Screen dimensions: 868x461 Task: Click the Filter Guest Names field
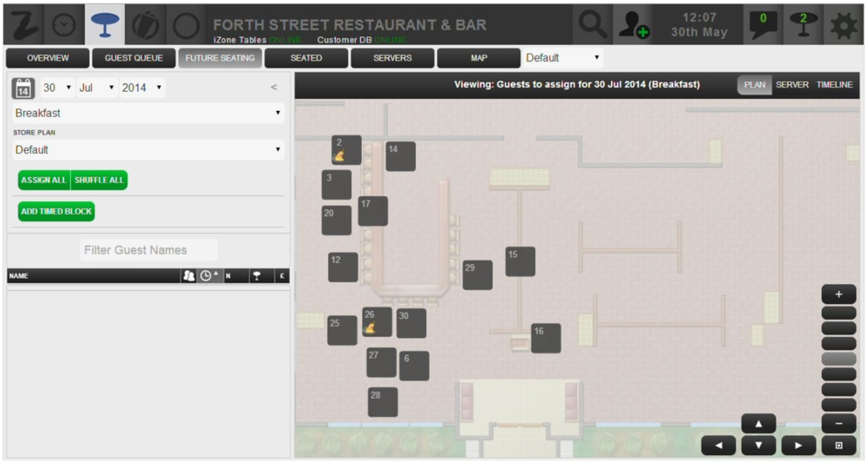point(148,251)
